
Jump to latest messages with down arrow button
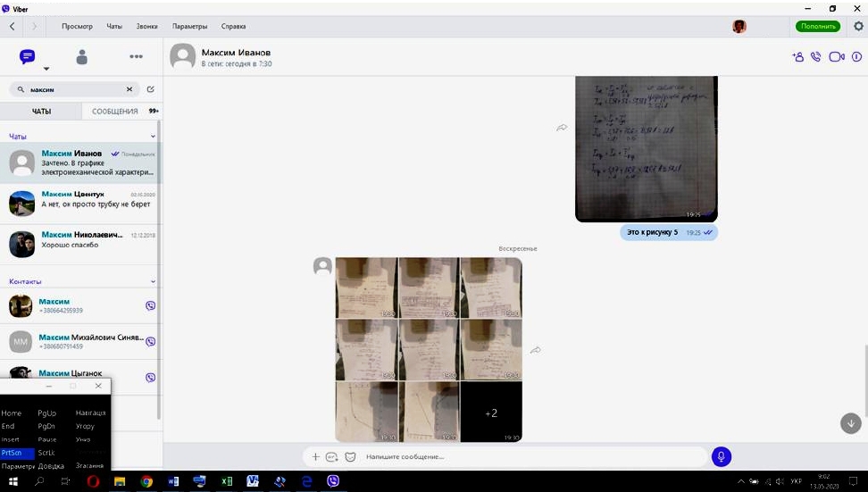click(850, 422)
